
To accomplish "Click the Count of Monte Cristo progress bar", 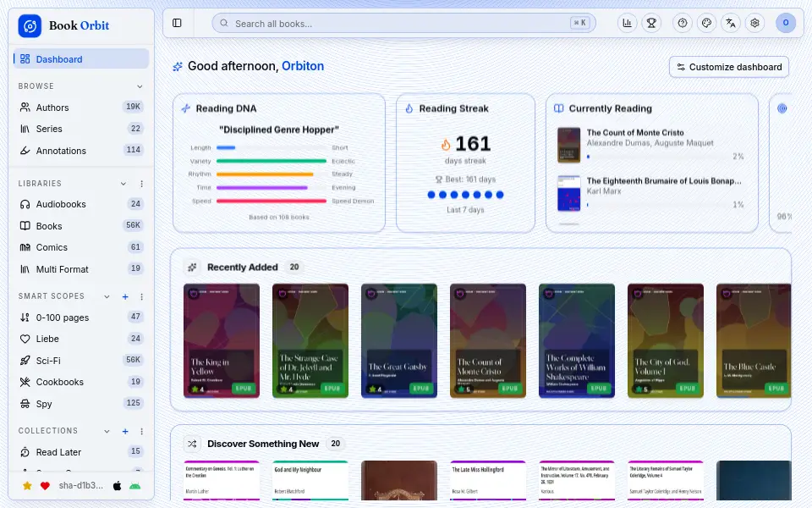I will (x=656, y=156).
